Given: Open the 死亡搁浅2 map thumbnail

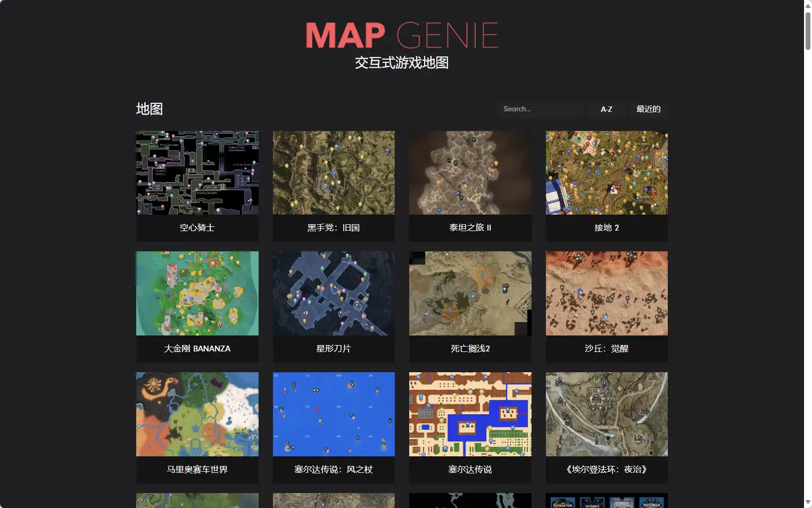Looking at the screenshot, I should pos(470,293).
